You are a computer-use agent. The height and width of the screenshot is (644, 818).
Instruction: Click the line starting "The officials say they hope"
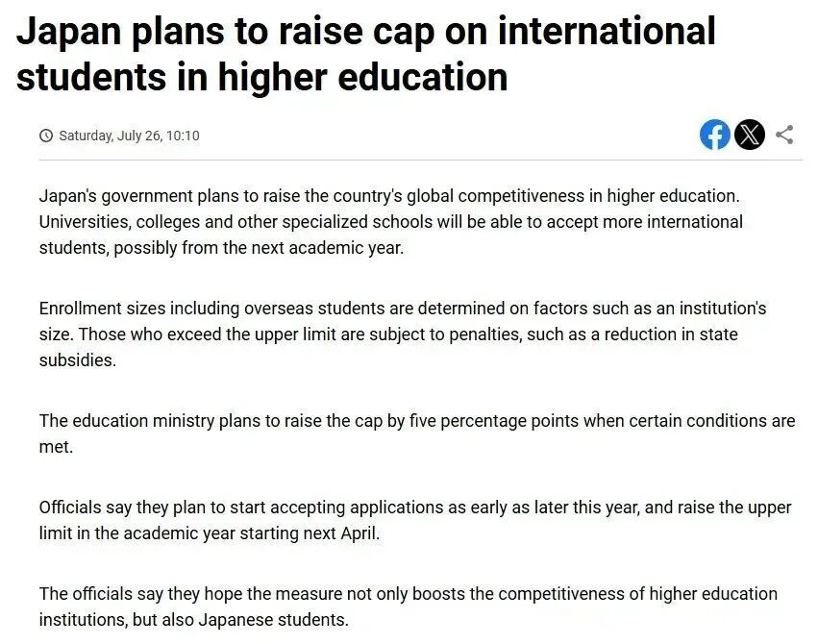coord(408,593)
